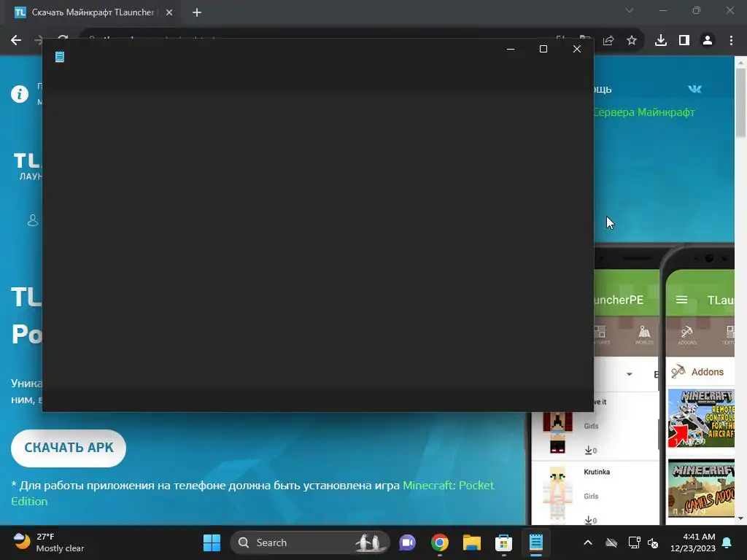Click the Worlds icon in phone mockup
Viewport: 747px width, 560px height.
[644, 335]
